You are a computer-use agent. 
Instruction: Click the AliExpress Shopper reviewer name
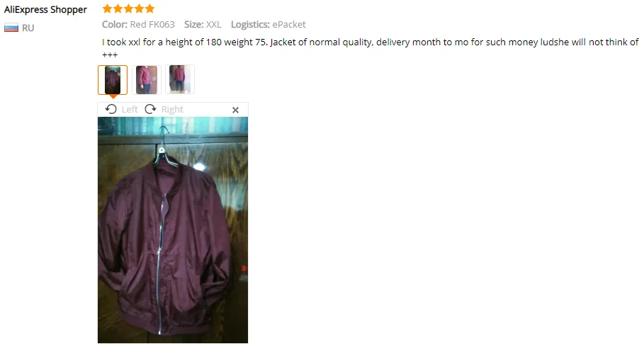pos(45,9)
